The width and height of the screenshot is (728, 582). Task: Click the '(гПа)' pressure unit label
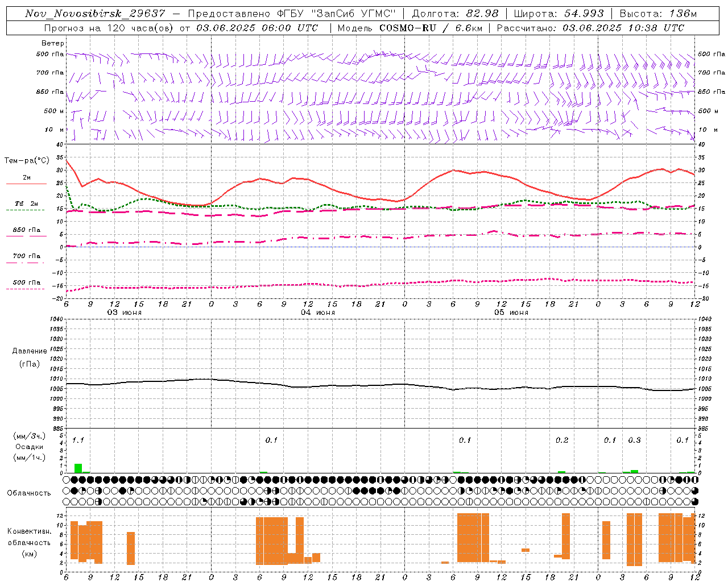click(x=29, y=364)
